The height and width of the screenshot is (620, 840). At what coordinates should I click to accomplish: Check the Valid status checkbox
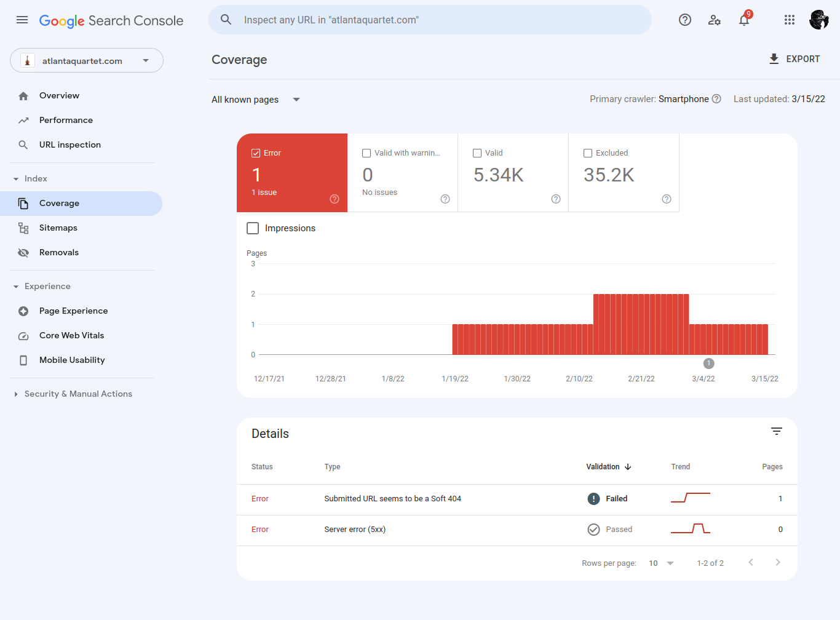tap(477, 153)
